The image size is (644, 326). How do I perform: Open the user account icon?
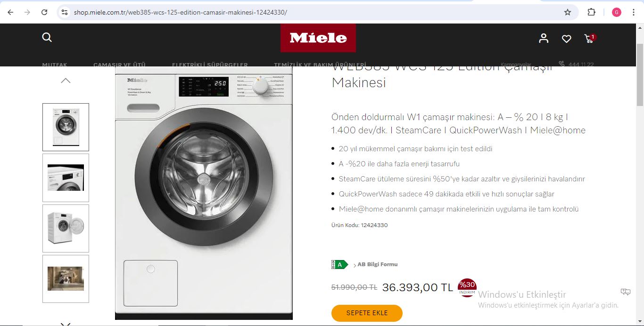pos(544,39)
